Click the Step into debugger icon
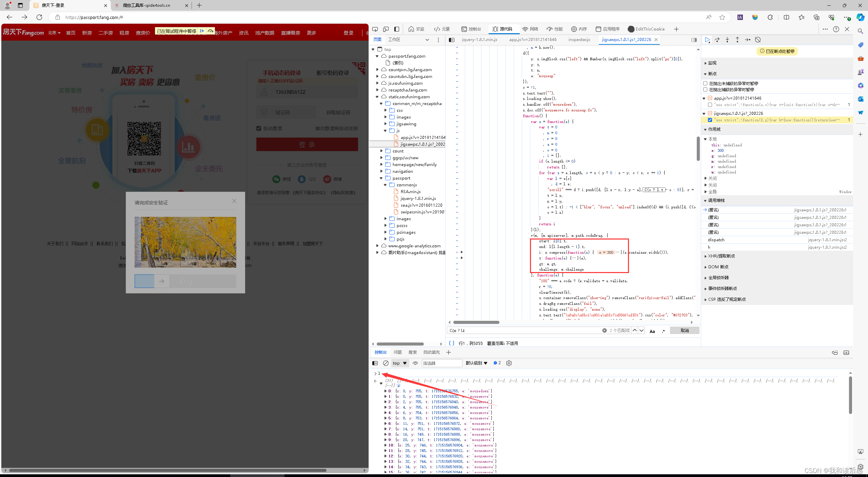The height and width of the screenshot is (477, 868). (x=727, y=40)
